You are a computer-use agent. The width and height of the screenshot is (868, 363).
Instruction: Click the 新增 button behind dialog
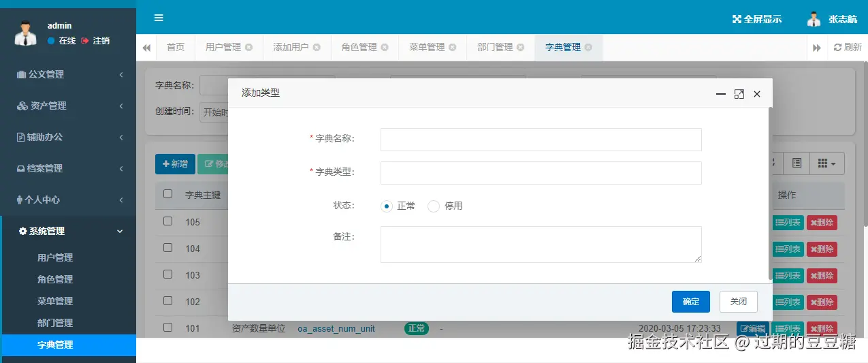pyautogui.click(x=175, y=164)
